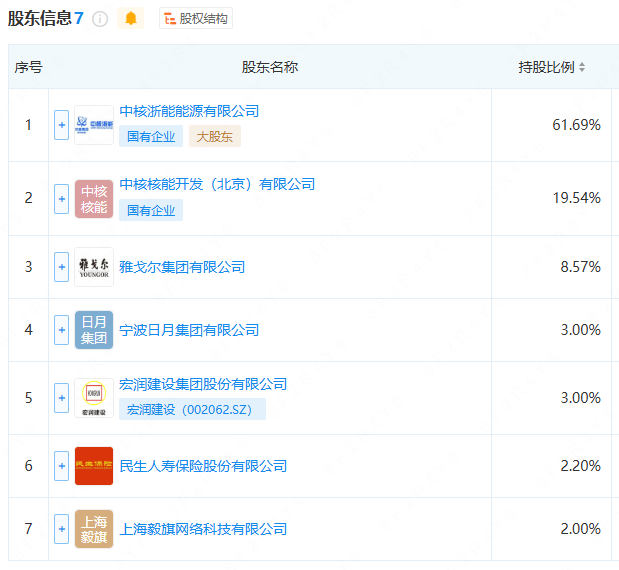The image size is (619, 570).
Task: Click the info icon beside 股东信息
Action: pyautogui.click(x=100, y=19)
